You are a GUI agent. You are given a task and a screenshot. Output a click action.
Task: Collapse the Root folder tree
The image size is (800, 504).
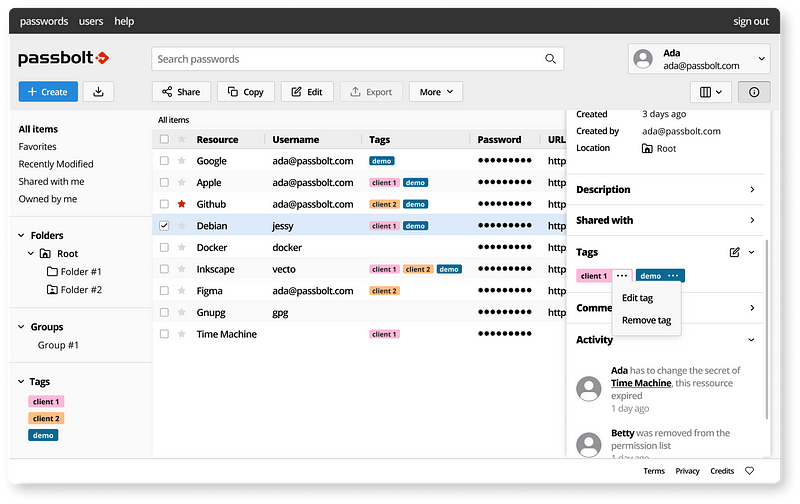click(x=31, y=254)
